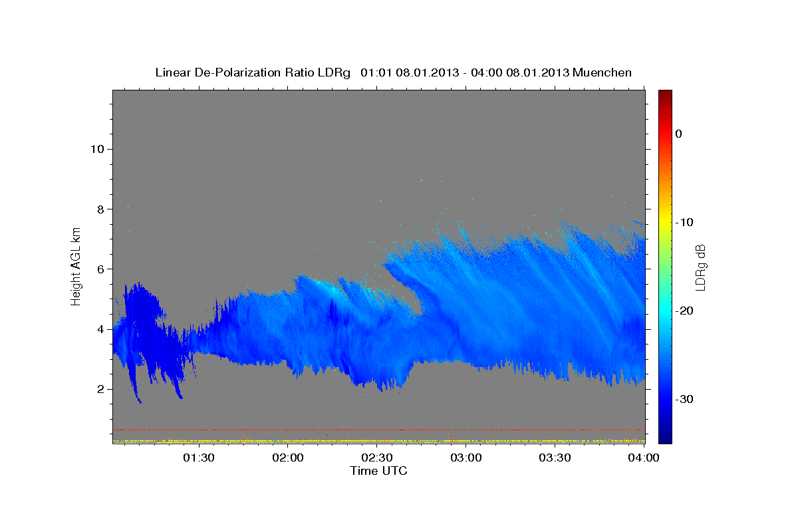Click the "03:00" time tick label

click(466, 458)
